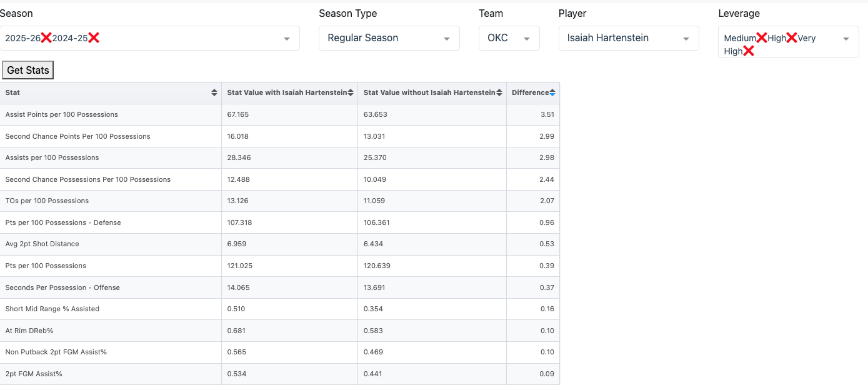Click the value 28.346
The image size is (868, 385).
[238, 157]
